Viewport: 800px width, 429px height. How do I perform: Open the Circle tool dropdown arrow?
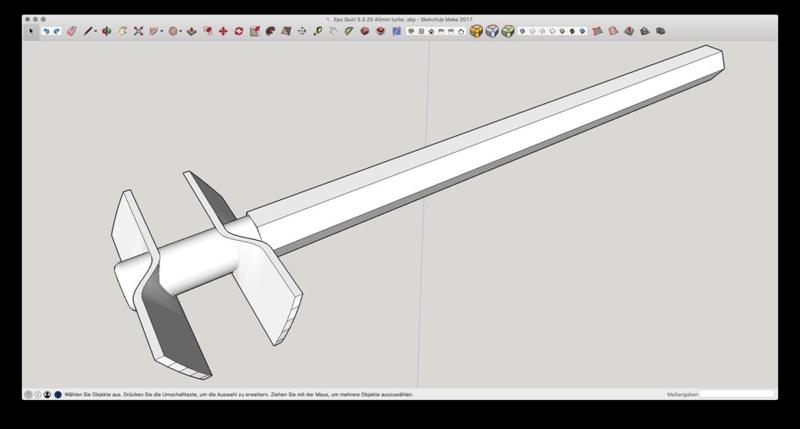pyautogui.click(x=181, y=31)
